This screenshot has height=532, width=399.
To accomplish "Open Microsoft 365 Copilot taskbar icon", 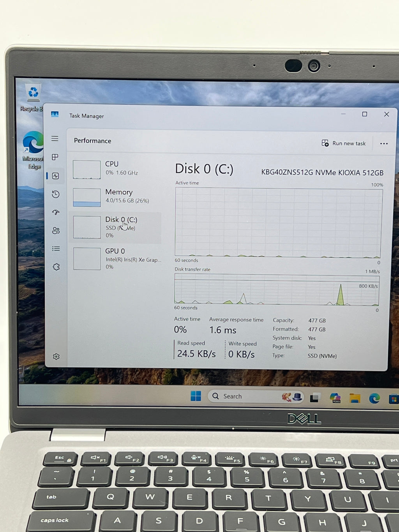I will [335, 398].
